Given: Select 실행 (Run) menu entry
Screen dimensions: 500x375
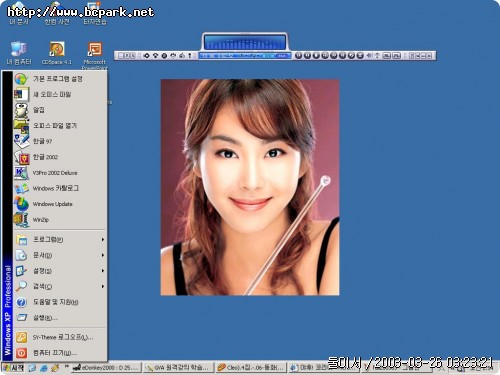Looking at the screenshot, I should tap(60, 318).
